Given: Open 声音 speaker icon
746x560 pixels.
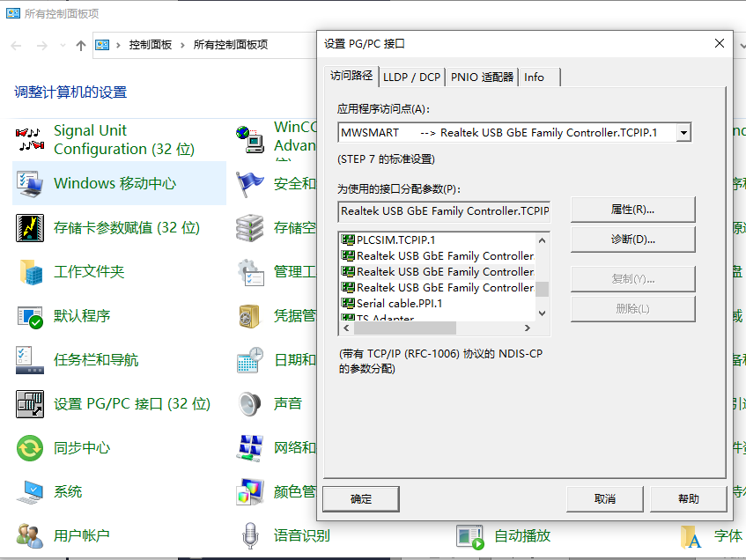Looking at the screenshot, I should pyautogui.click(x=250, y=404).
